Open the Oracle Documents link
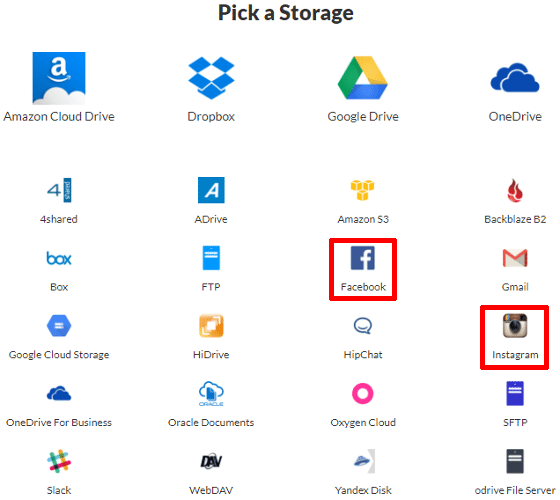 pos(211,422)
